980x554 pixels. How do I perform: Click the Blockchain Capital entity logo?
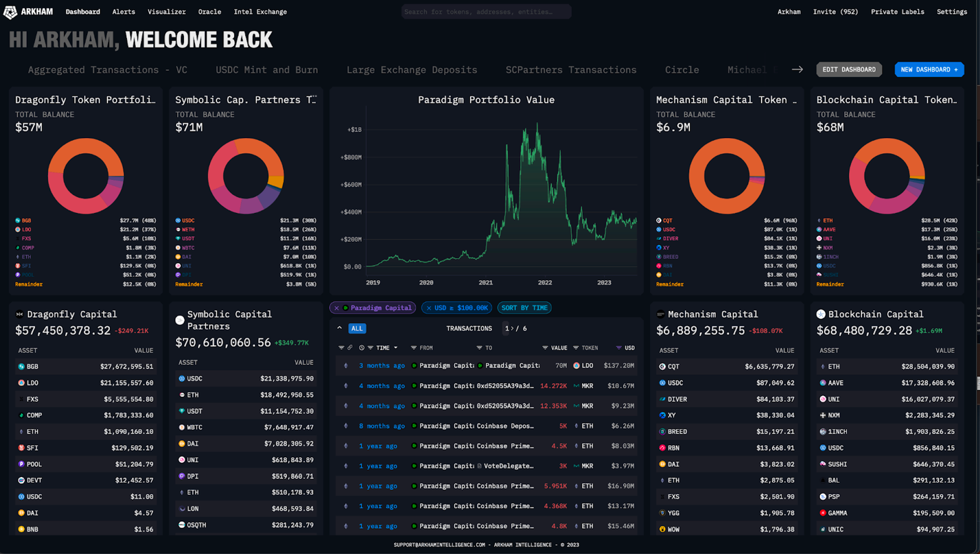tap(821, 315)
